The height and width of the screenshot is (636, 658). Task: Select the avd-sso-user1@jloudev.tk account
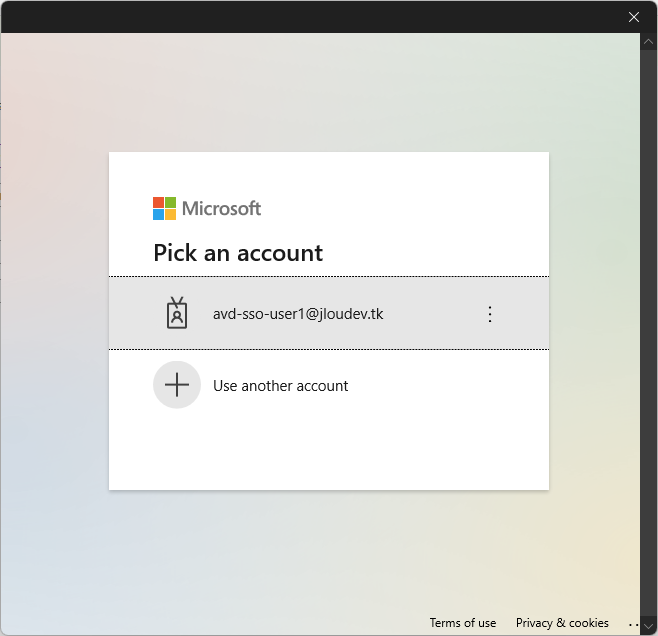tap(329, 313)
